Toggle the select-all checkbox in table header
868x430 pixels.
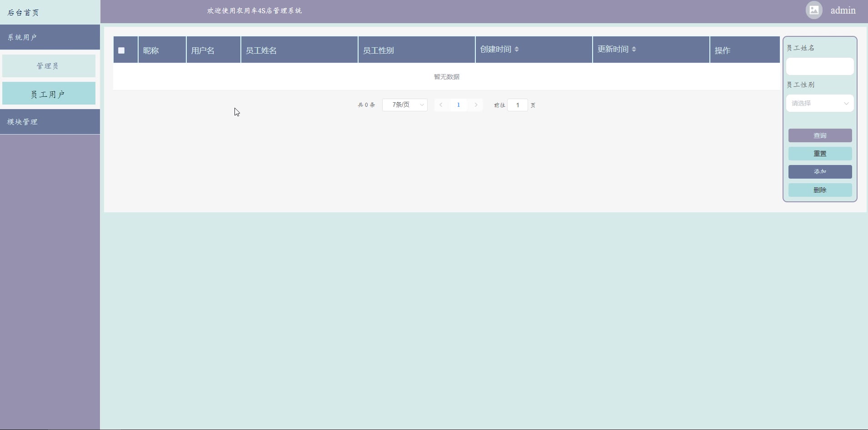click(121, 50)
